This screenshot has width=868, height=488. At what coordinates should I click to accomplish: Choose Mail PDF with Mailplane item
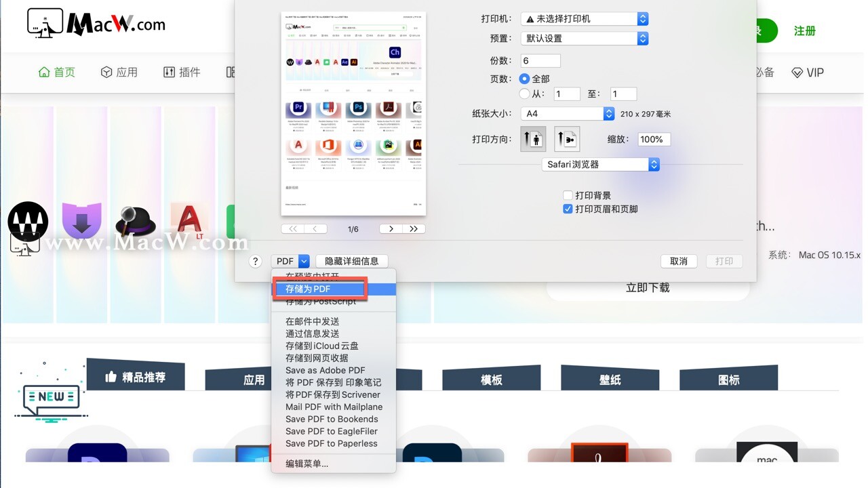(334, 407)
